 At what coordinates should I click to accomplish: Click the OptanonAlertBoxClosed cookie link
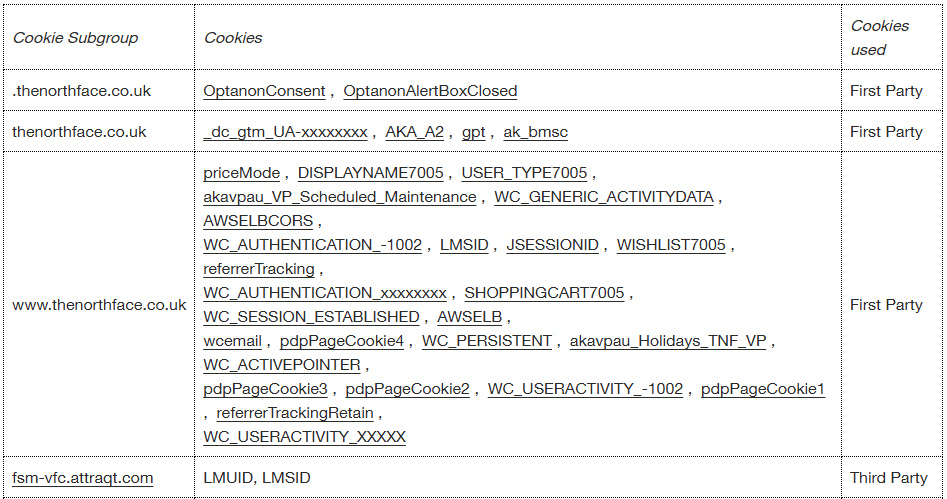tap(430, 91)
